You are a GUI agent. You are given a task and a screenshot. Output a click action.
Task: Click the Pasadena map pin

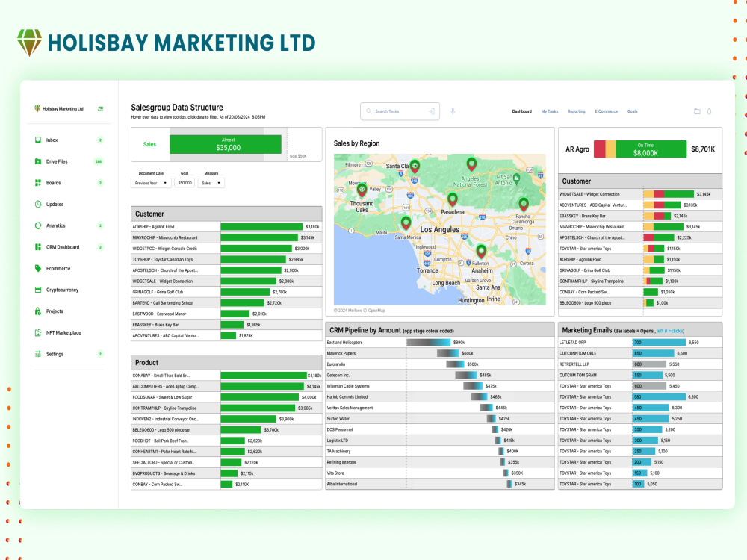[453, 199]
